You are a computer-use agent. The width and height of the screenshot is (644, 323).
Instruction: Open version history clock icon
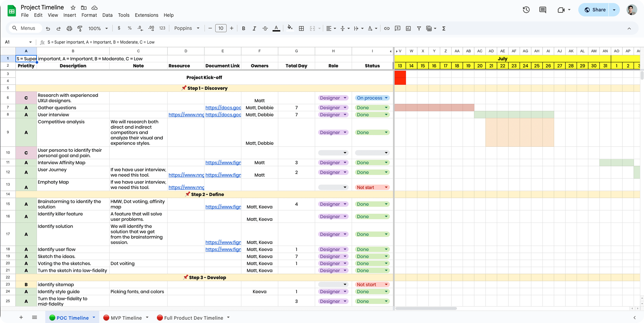tap(526, 10)
